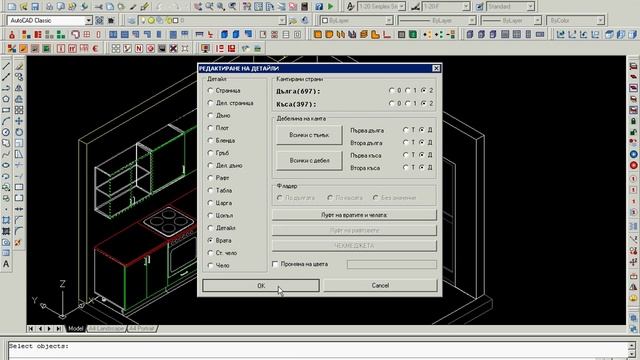Choose T for Втора къса edge
The height and width of the screenshot is (360, 640).
(x=405, y=167)
